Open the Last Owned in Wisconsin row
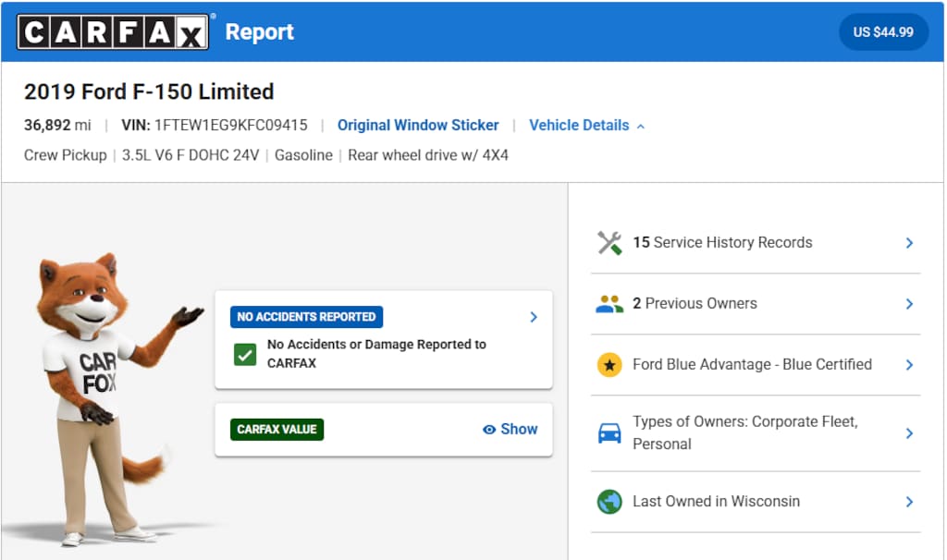The height and width of the screenshot is (560, 947). [756, 502]
